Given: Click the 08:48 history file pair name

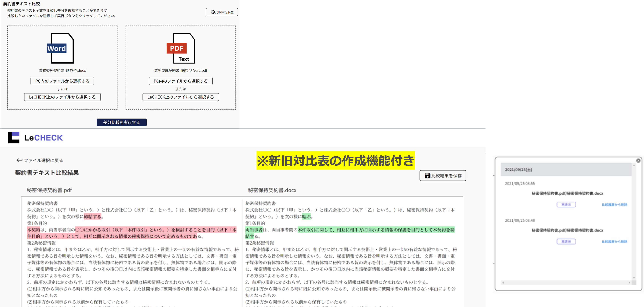Looking at the screenshot, I should pos(567,230).
